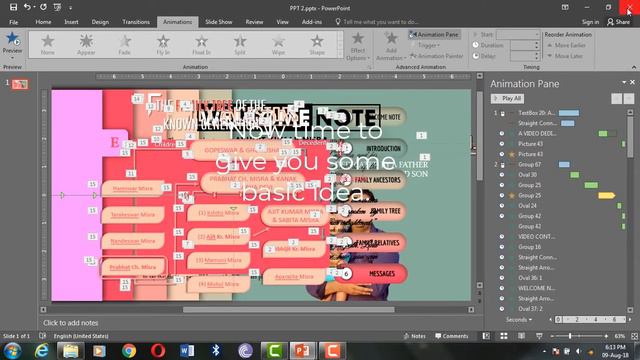Open the Transitions tab

point(136,22)
